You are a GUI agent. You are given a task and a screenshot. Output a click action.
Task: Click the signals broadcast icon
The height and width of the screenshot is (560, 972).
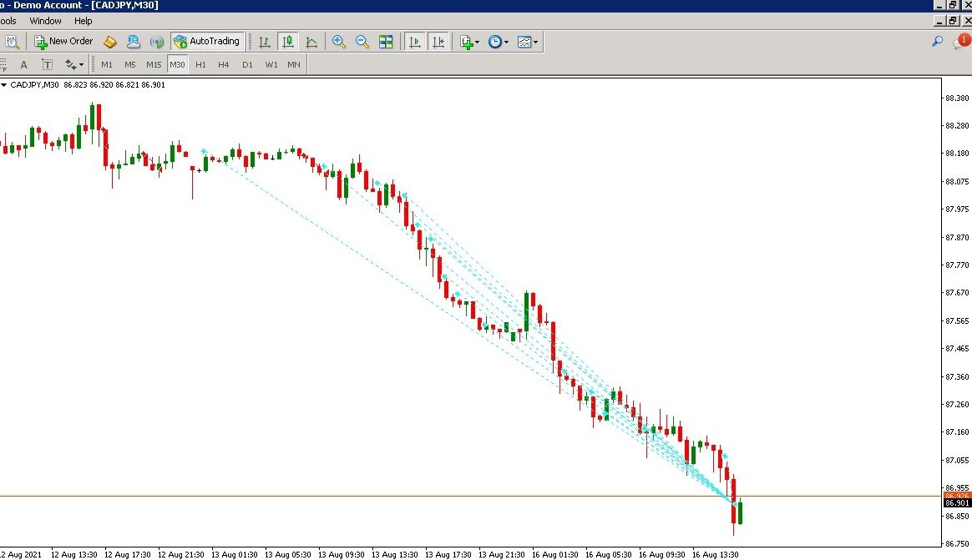157,42
